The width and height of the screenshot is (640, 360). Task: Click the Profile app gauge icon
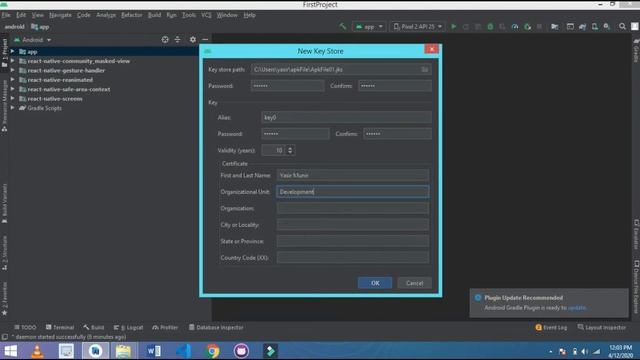(x=515, y=27)
